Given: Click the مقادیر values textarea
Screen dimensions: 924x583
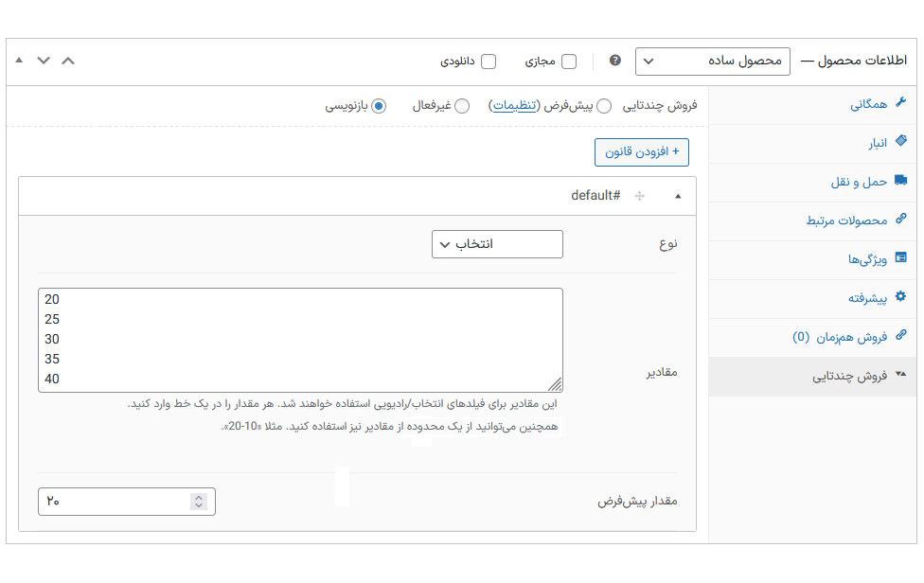Looking at the screenshot, I should coord(300,340).
